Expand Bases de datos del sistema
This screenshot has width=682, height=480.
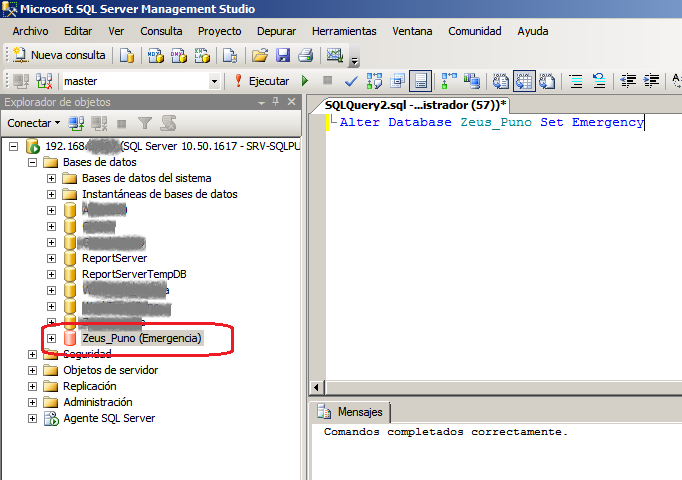51,179
